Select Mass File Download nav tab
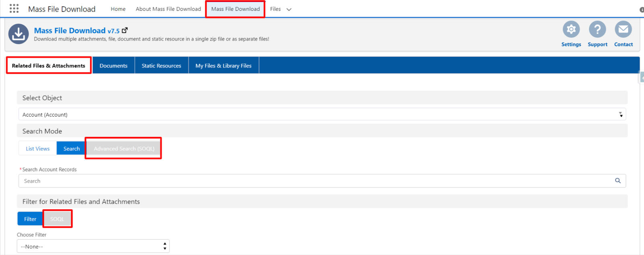 point(235,9)
